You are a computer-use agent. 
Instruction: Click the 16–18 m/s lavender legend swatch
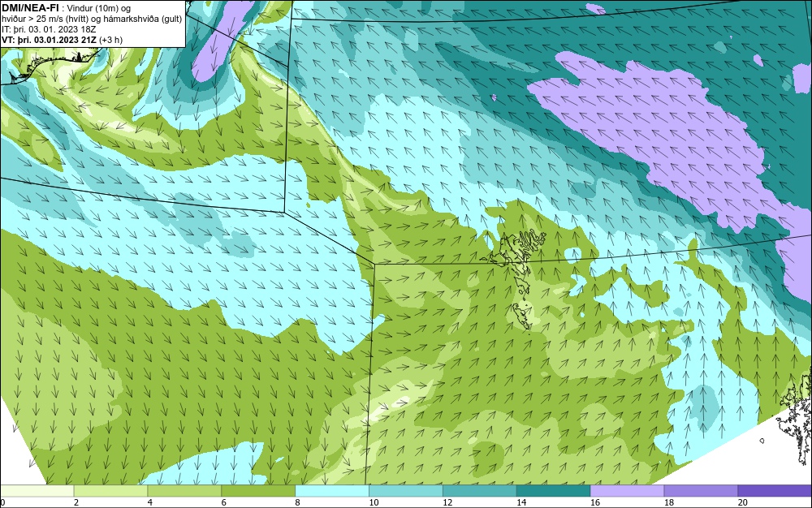coord(627,490)
